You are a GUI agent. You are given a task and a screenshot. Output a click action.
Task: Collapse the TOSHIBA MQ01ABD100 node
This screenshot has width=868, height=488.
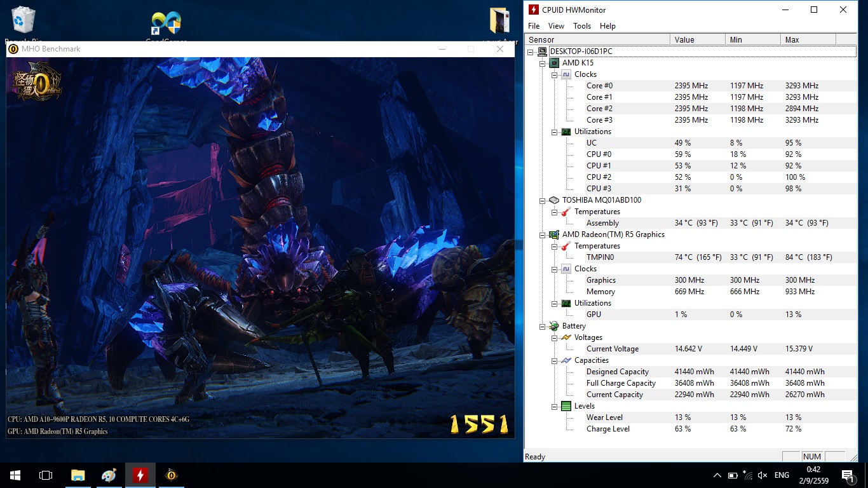[x=542, y=200]
